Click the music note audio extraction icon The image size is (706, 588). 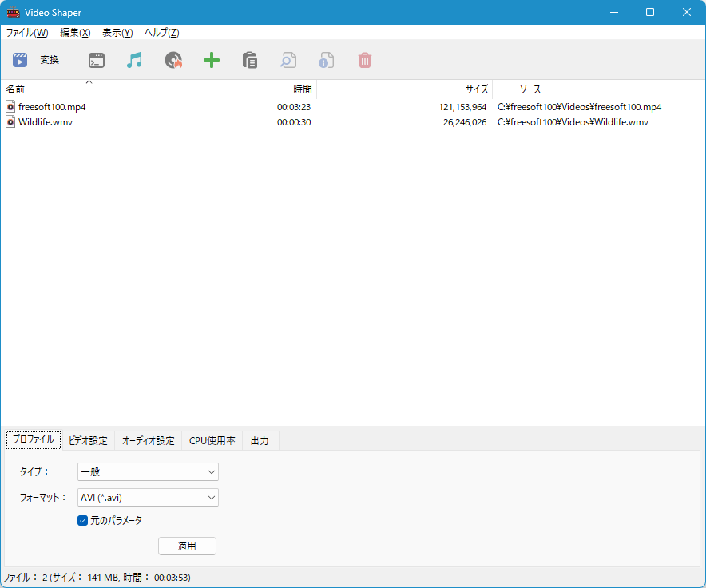click(134, 60)
